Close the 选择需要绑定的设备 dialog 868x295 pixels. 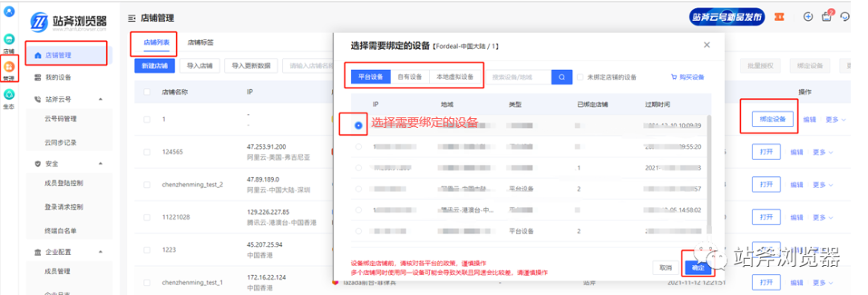pos(706,45)
